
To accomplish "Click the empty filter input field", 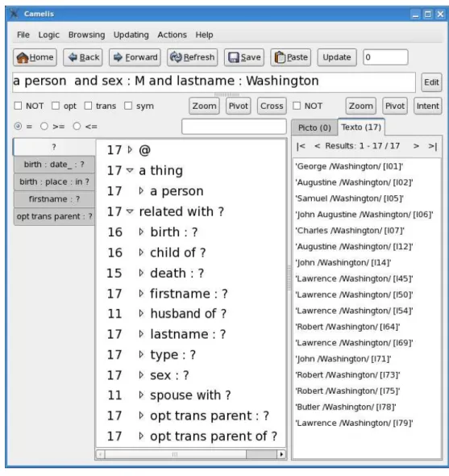I will [234, 127].
